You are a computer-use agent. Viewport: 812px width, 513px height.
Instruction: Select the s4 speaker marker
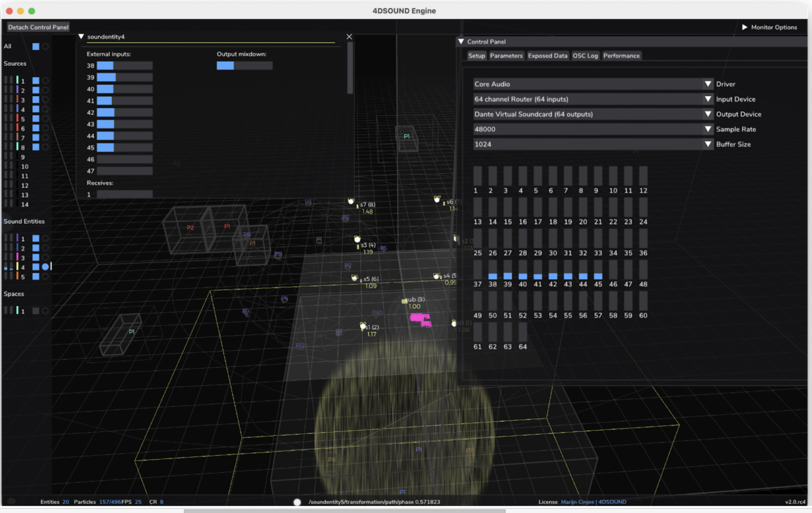[437, 276]
